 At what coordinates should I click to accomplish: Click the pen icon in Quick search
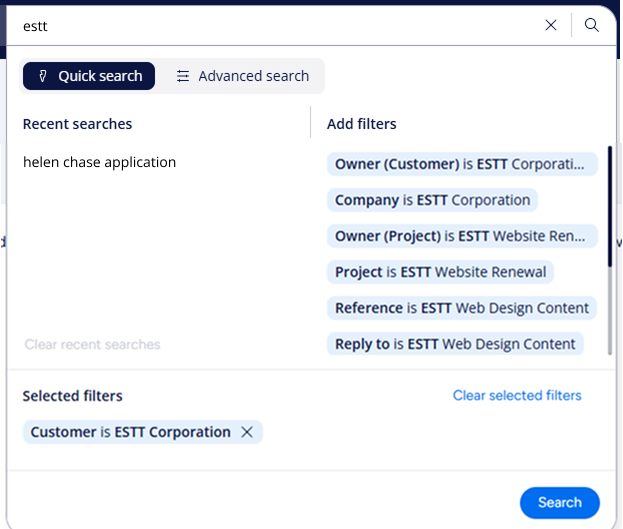(x=42, y=76)
